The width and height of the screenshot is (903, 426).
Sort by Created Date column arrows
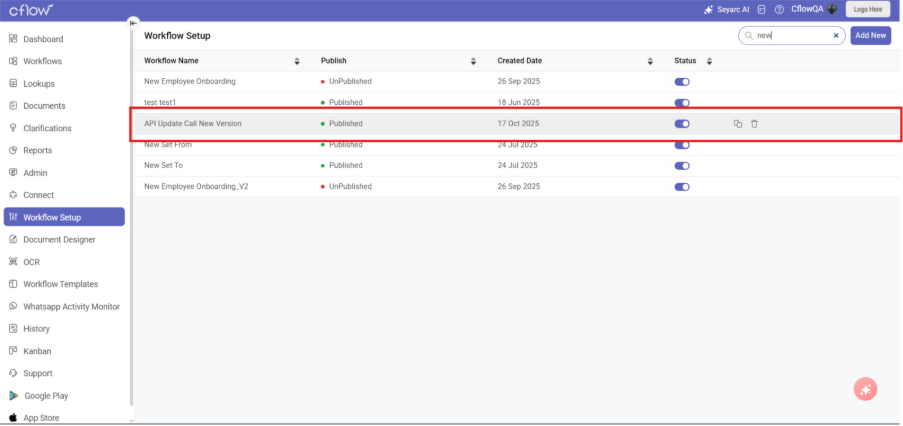pos(650,61)
